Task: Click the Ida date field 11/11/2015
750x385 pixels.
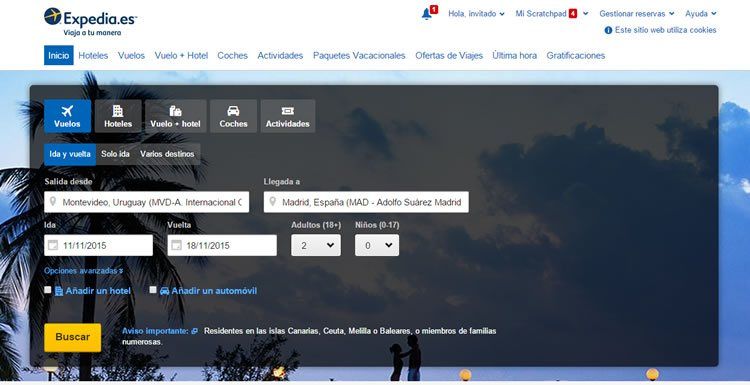Action: [x=99, y=245]
